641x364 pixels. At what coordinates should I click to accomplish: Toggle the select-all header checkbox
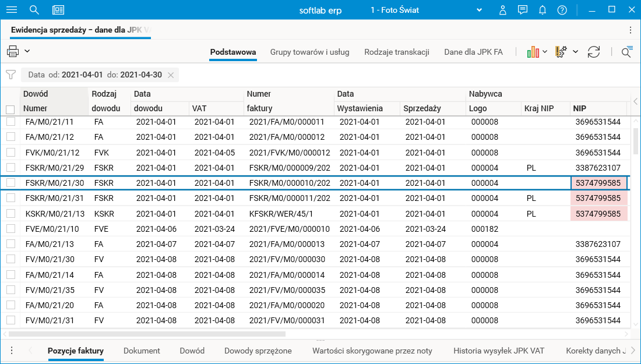tap(10, 109)
